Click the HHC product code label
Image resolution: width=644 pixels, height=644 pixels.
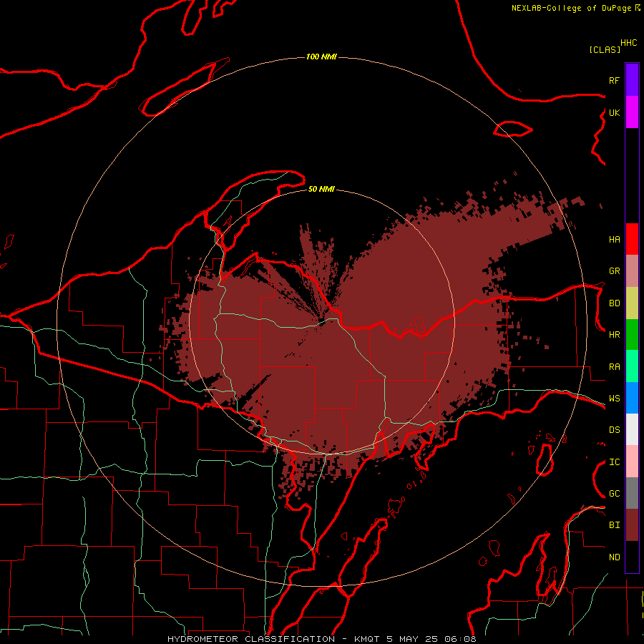[629, 43]
